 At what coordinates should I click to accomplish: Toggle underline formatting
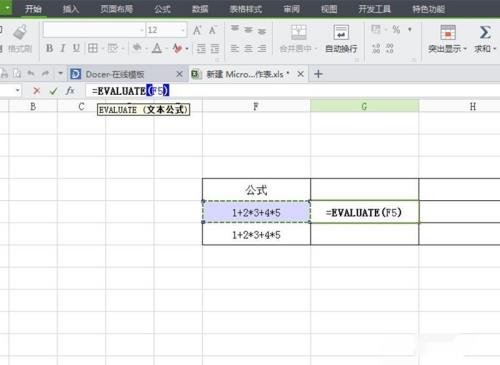(76, 49)
